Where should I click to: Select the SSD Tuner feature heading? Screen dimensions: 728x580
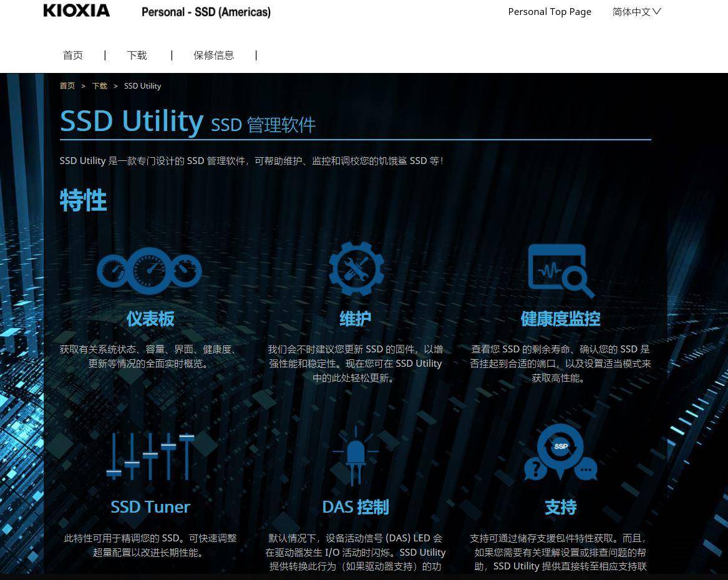coord(150,507)
